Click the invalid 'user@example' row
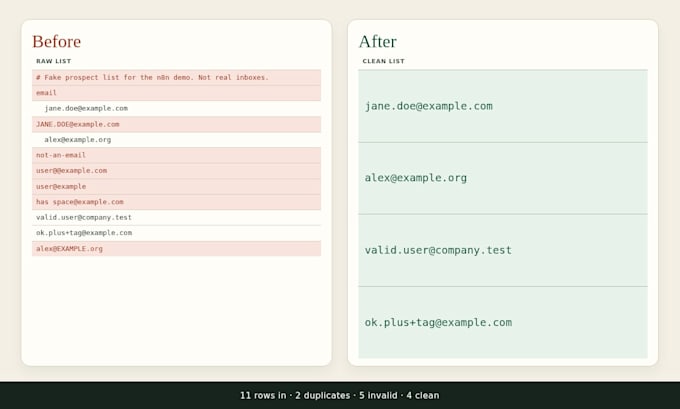This screenshot has height=409, width=680. point(177,187)
